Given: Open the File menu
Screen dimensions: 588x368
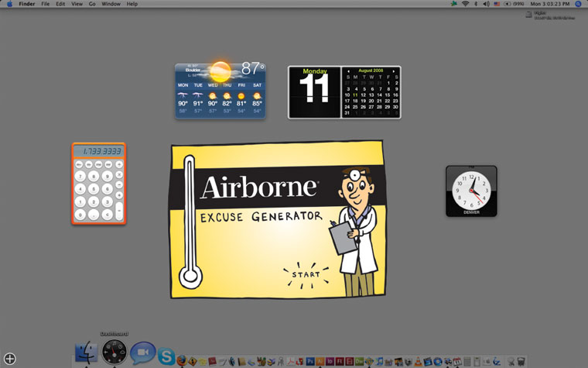Looking at the screenshot, I should coord(46,4).
